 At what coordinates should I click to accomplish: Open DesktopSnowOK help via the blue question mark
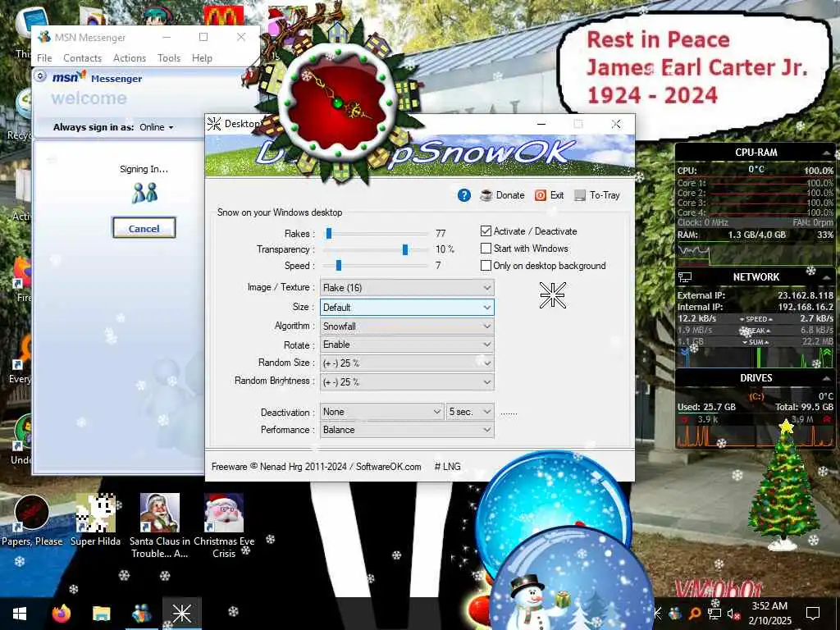tap(464, 195)
